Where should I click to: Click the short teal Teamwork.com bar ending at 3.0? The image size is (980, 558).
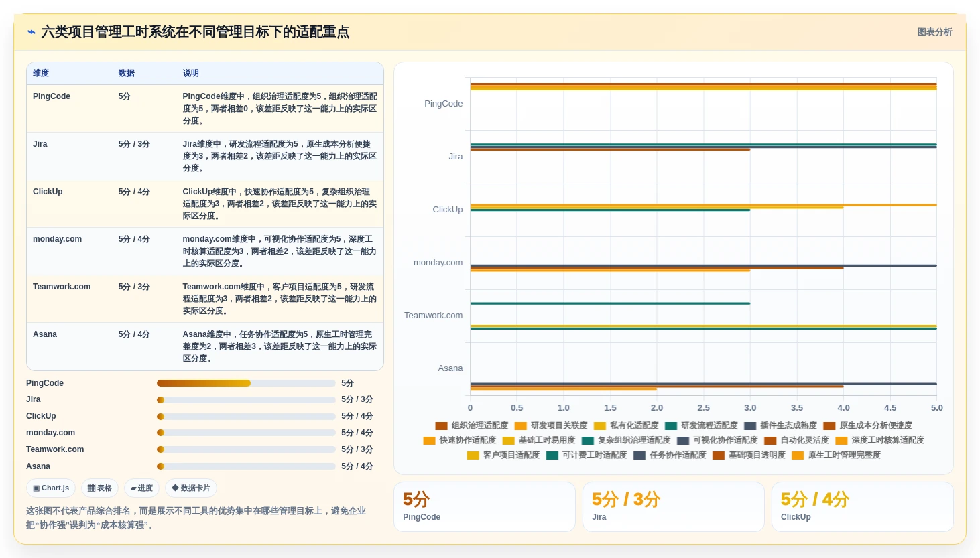(x=610, y=303)
